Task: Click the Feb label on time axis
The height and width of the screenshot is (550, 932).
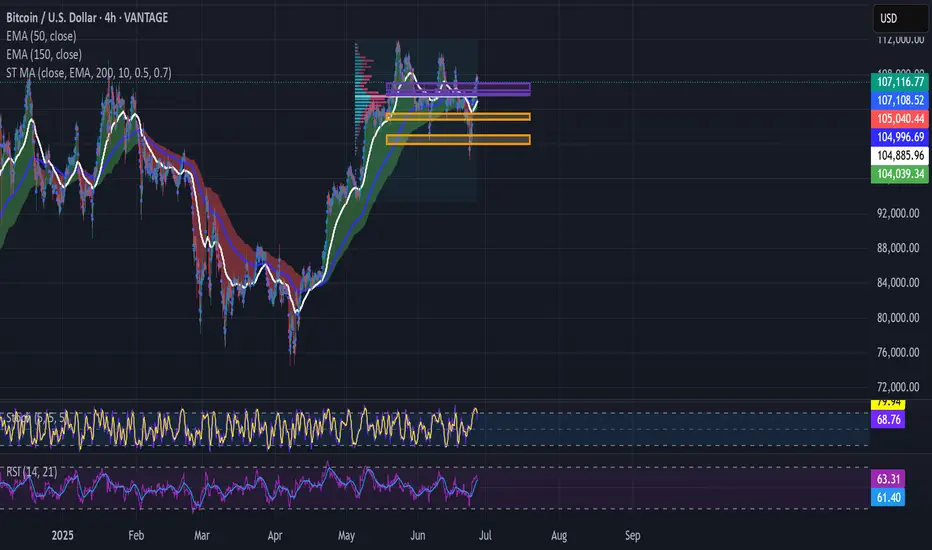Action: pyautogui.click(x=136, y=535)
